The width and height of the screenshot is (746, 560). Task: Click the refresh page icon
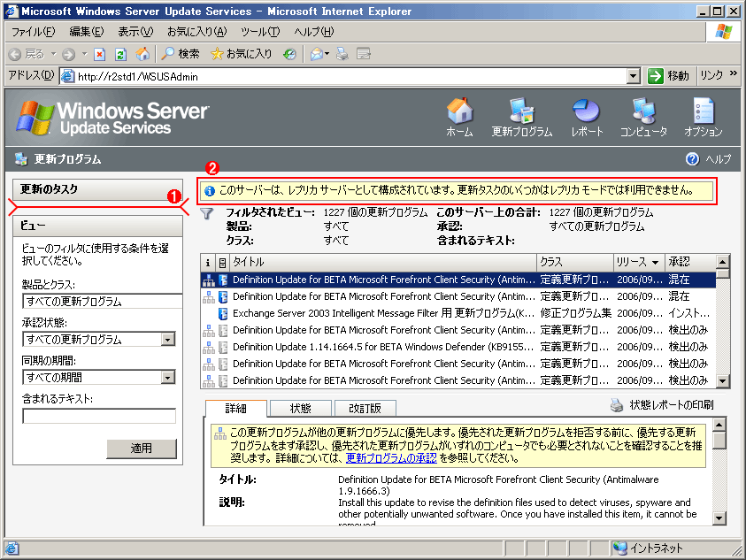[x=120, y=54]
